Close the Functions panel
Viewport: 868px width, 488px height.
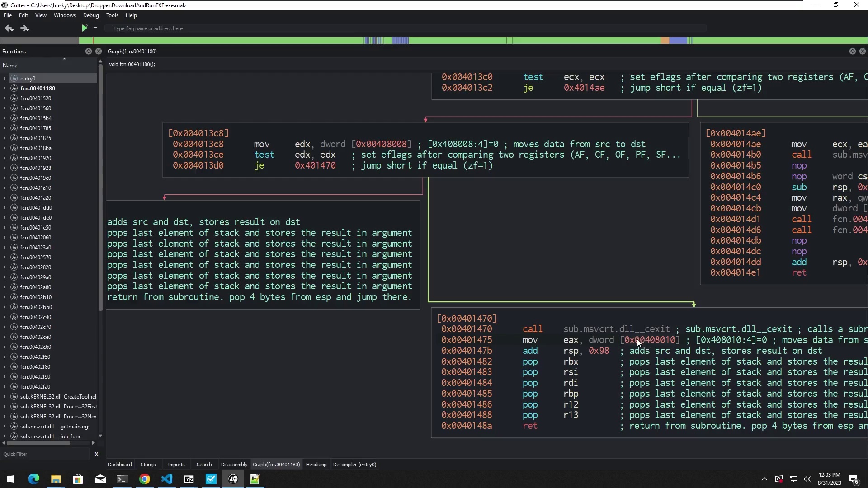[99, 52]
